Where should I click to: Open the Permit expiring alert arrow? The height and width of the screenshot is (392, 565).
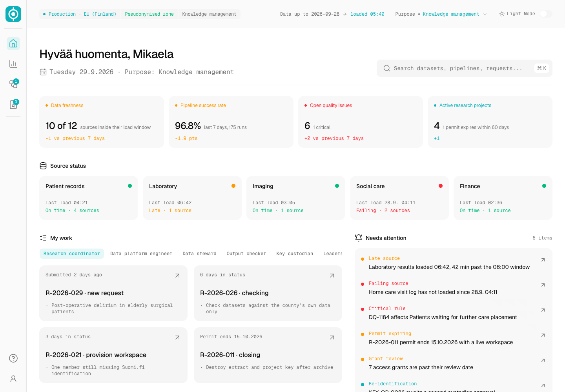[x=543, y=335]
